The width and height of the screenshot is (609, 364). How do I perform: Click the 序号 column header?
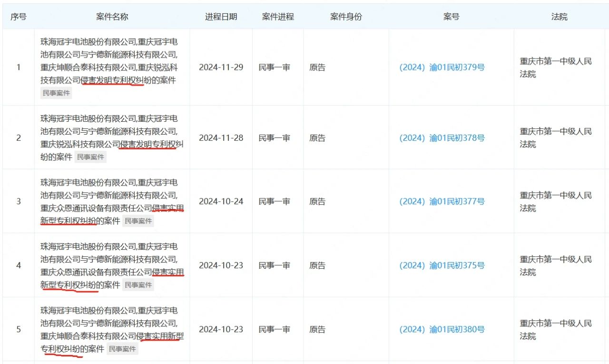tap(19, 17)
